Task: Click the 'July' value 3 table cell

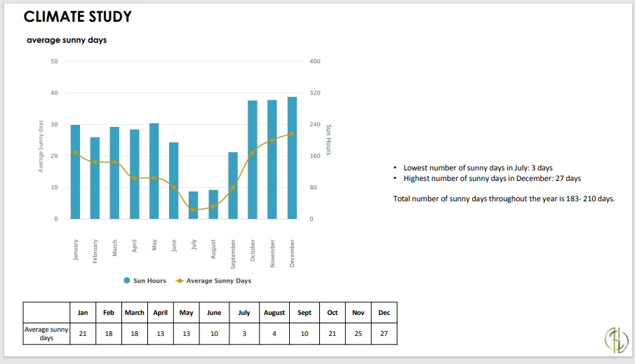Action: point(244,334)
